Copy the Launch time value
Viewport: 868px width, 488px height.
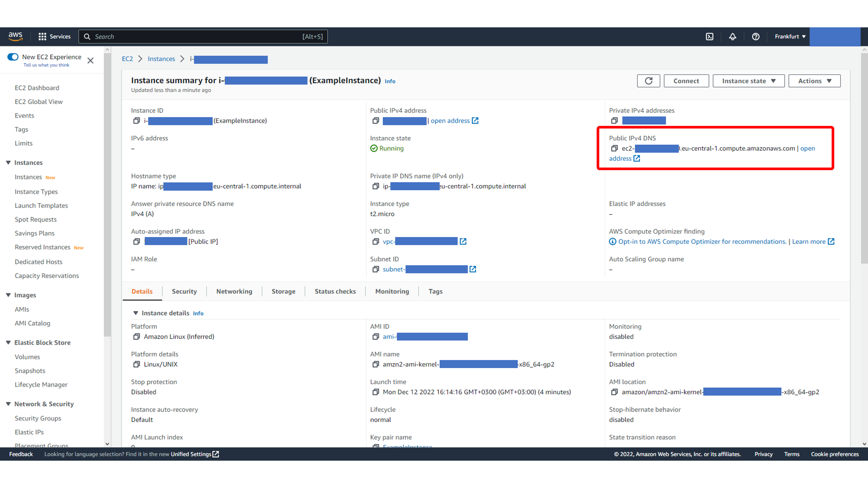click(x=376, y=392)
